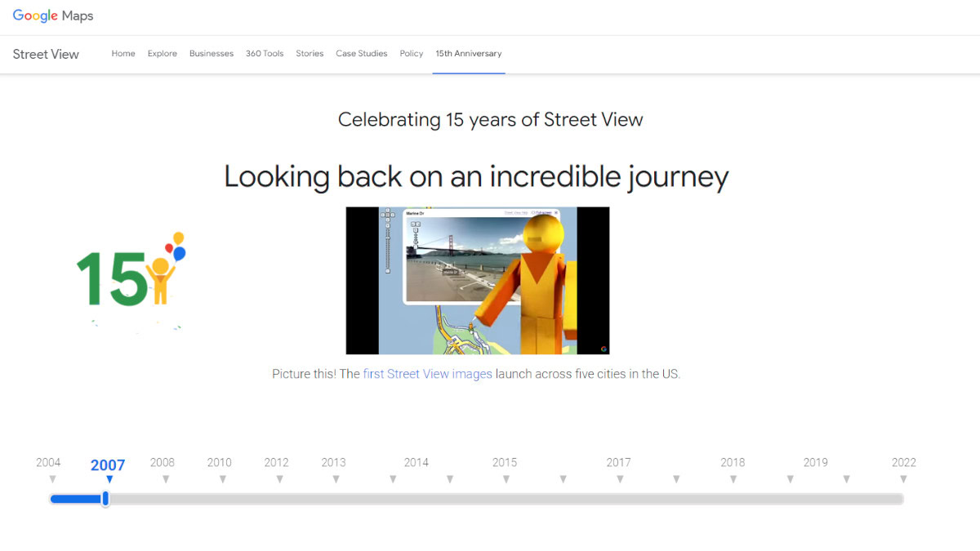Click the 15th anniversary Pegman balloon graphic

pos(131,281)
